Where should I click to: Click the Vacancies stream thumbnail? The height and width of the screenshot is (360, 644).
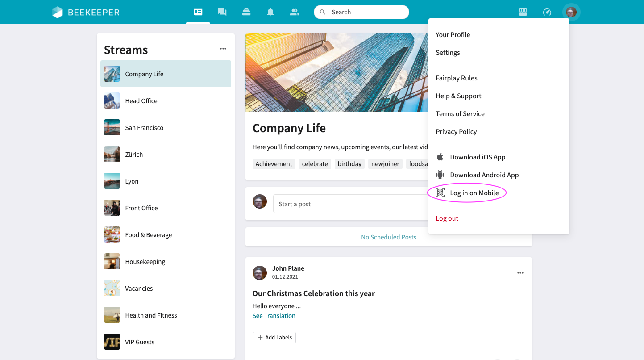click(x=112, y=288)
